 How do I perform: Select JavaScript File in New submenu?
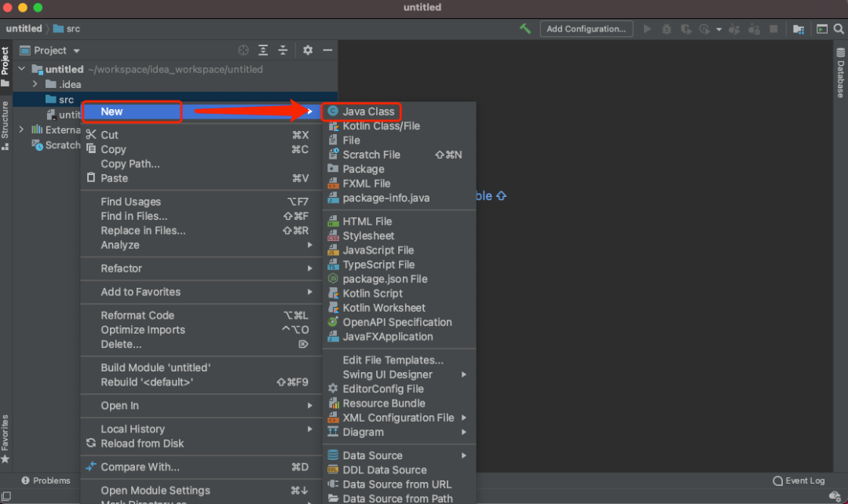pos(399,250)
